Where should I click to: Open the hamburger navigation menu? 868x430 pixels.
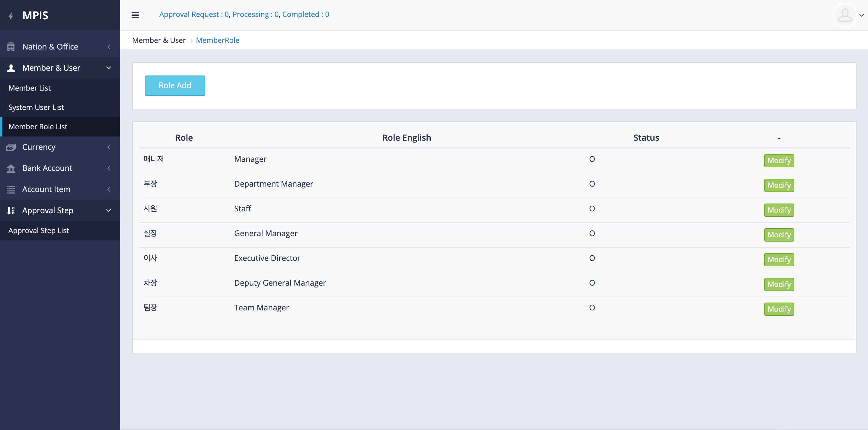(135, 15)
